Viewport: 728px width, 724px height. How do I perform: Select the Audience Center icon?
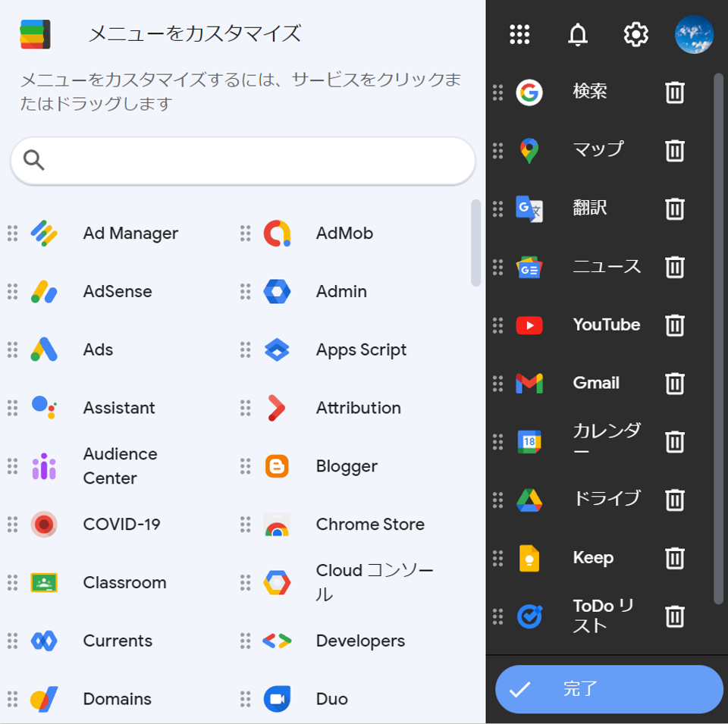[44, 466]
